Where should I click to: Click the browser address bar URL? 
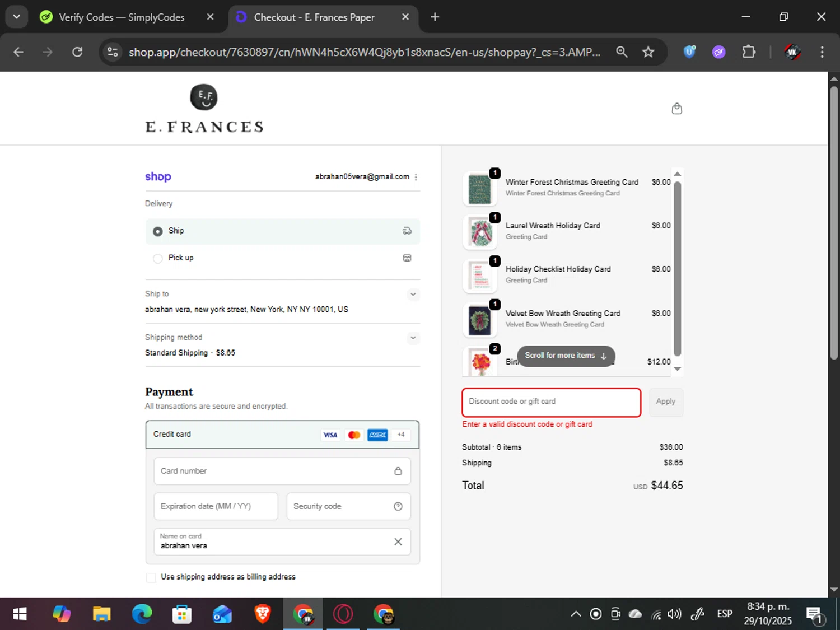364,52
